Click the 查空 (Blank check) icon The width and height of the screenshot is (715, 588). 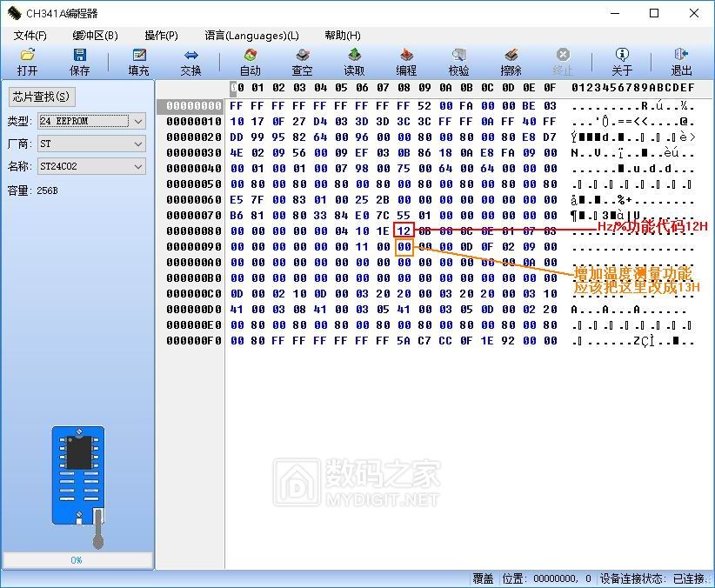tap(302, 62)
